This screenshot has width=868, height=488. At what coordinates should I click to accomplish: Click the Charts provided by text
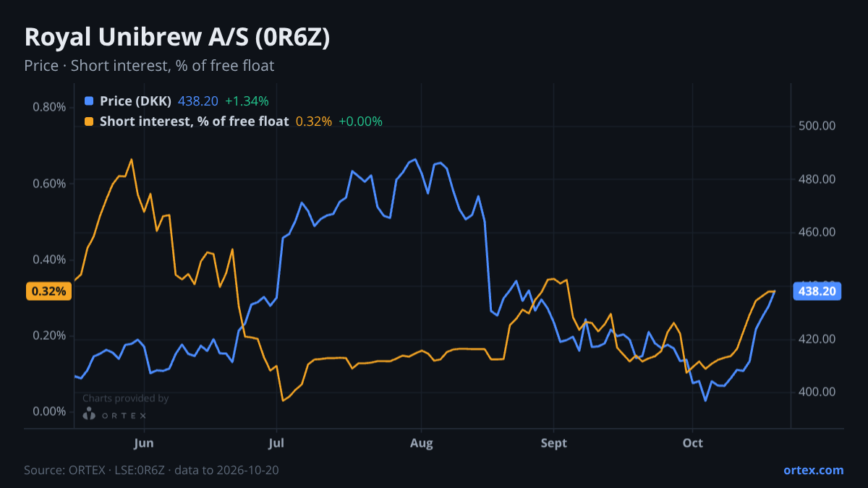click(125, 398)
